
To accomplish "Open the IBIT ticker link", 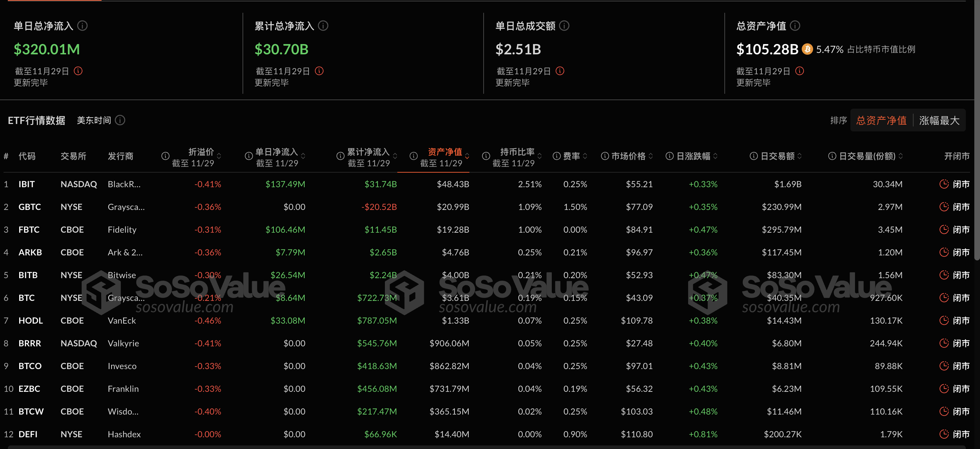I will point(27,184).
